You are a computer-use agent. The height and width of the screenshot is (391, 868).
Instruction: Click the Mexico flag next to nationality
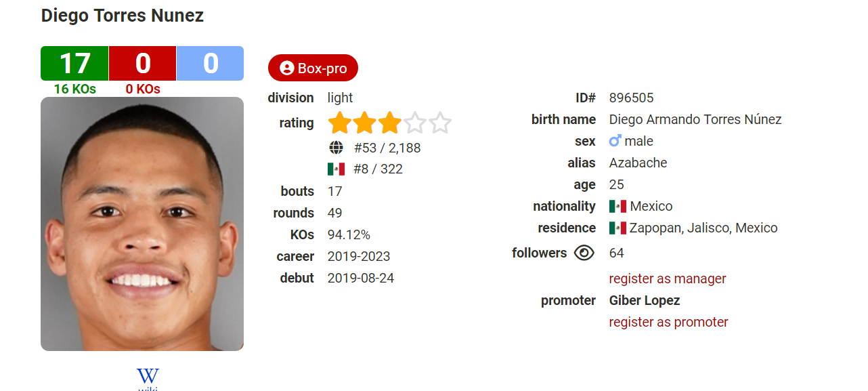(x=617, y=207)
